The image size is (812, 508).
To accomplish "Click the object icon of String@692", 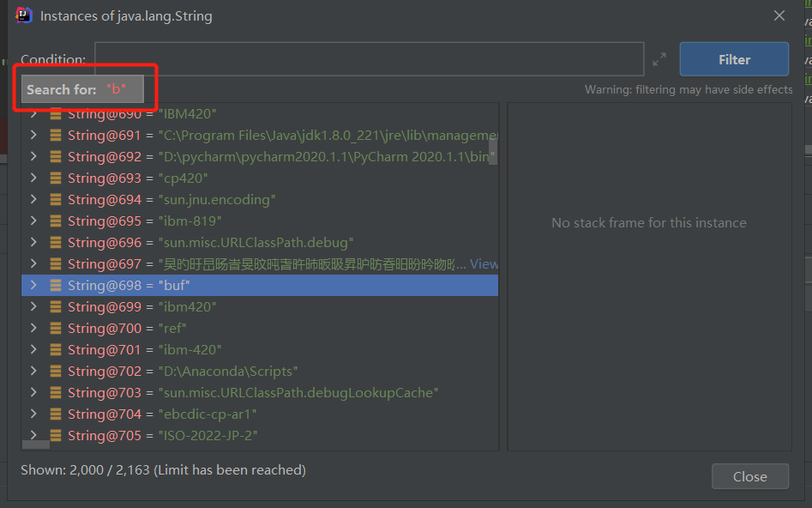I will tap(56, 156).
